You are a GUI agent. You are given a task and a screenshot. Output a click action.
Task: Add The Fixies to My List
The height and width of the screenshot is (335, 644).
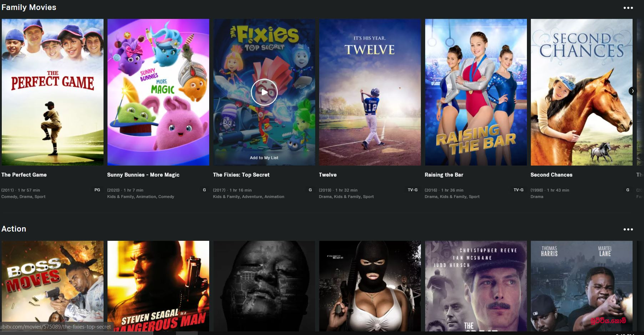pyautogui.click(x=264, y=158)
